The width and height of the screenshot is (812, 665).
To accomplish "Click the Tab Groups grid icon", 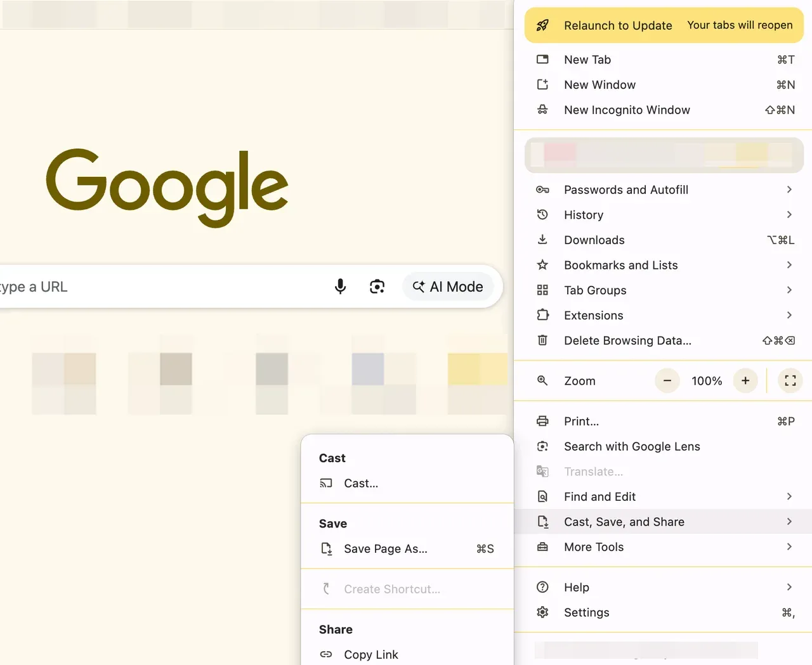I will pos(542,290).
